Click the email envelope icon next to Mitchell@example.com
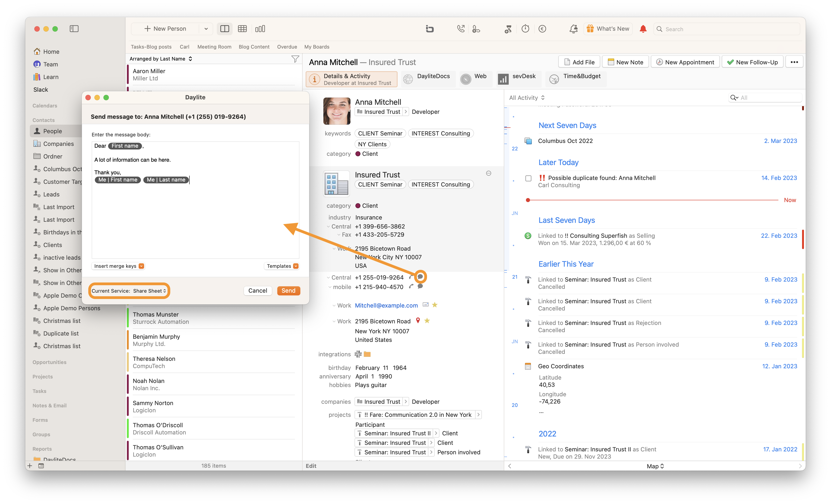Viewport: 831px width, 504px height. [426, 305]
